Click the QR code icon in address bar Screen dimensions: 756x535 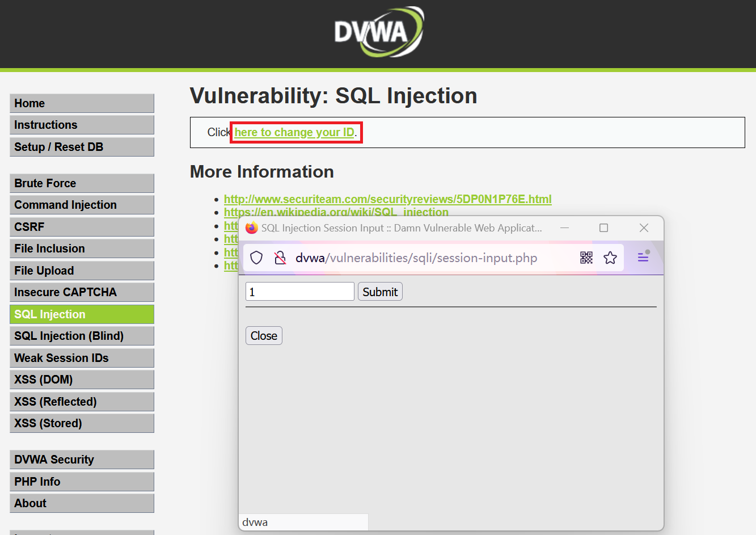pyautogui.click(x=586, y=258)
